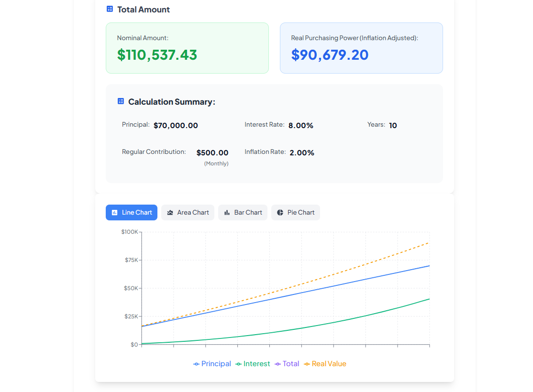
Task: Click the Line Chart button
Action: (x=131, y=212)
